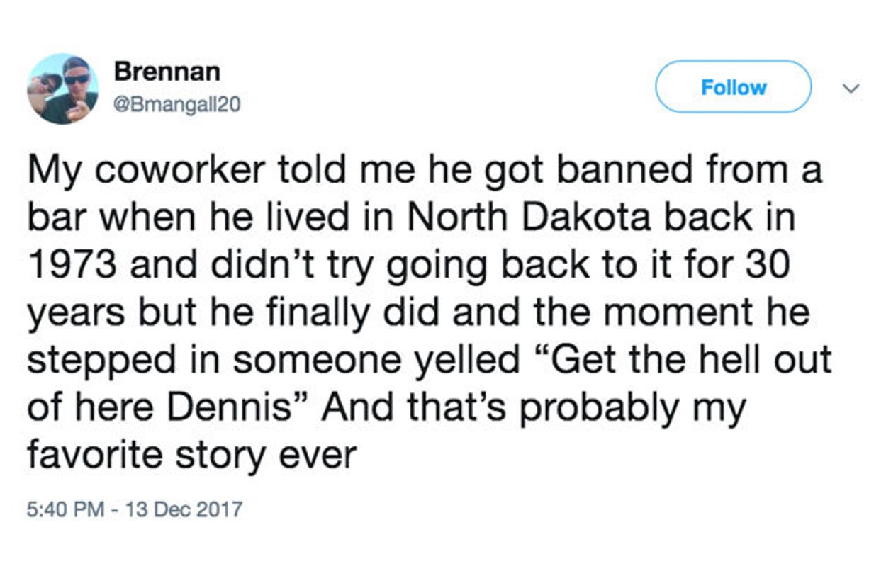
Task: Click "Get the hell out" quote text
Action: [686, 361]
